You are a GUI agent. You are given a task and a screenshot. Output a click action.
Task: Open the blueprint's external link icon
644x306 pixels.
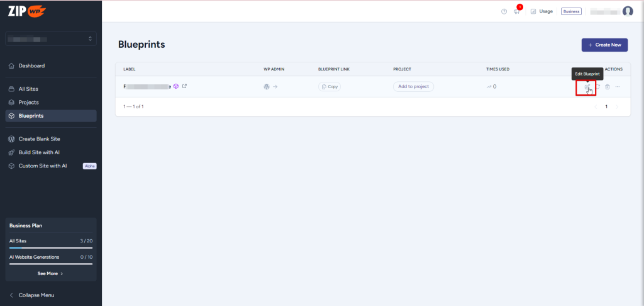pyautogui.click(x=184, y=86)
